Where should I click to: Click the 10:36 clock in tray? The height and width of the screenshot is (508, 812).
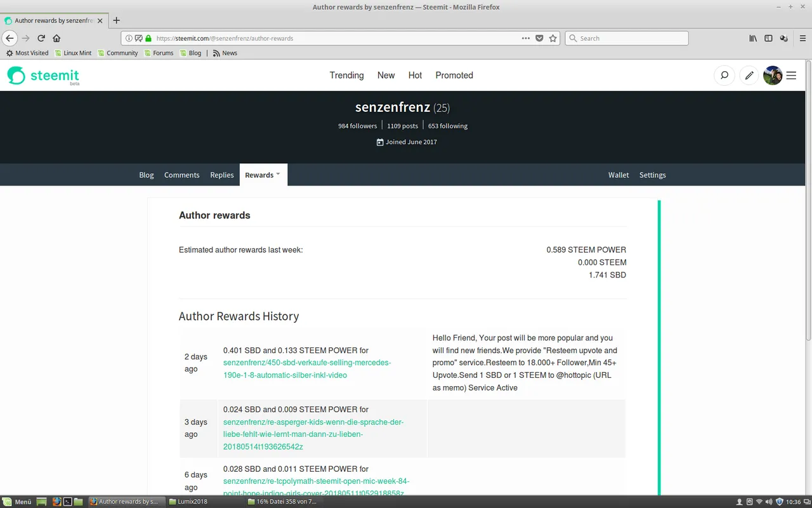793,502
